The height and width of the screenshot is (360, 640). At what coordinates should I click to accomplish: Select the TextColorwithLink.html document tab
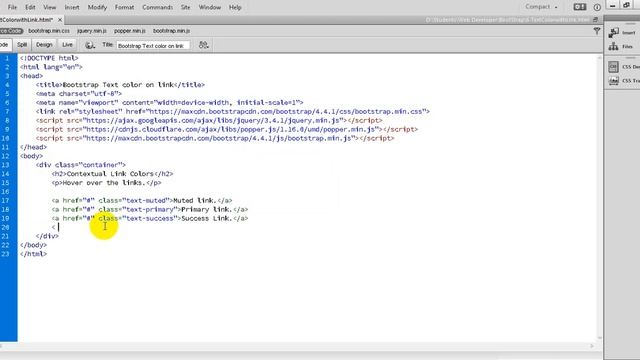click(x=27, y=20)
